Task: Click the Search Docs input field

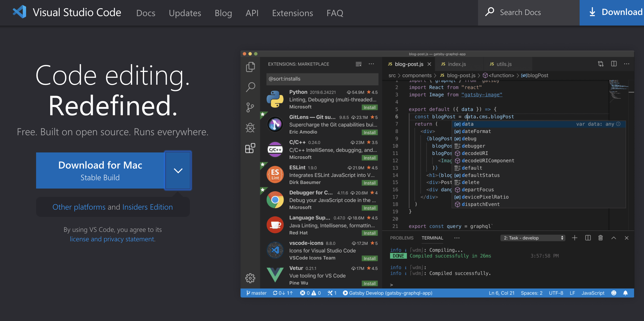Action: pos(529,12)
